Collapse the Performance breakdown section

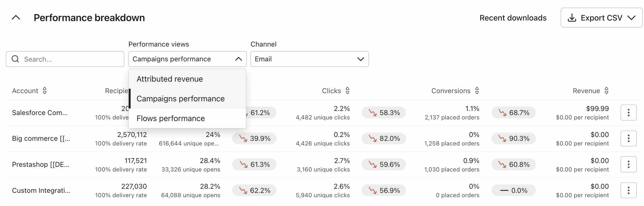(x=16, y=18)
